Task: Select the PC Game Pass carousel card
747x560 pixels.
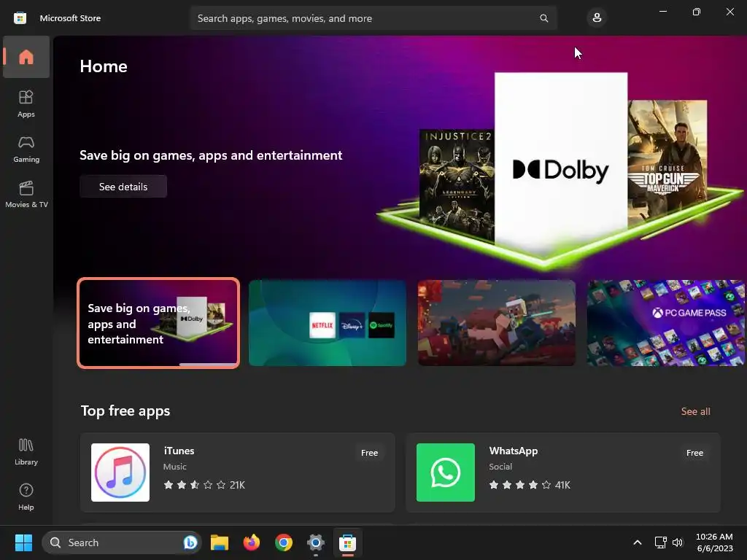Action: (666, 323)
